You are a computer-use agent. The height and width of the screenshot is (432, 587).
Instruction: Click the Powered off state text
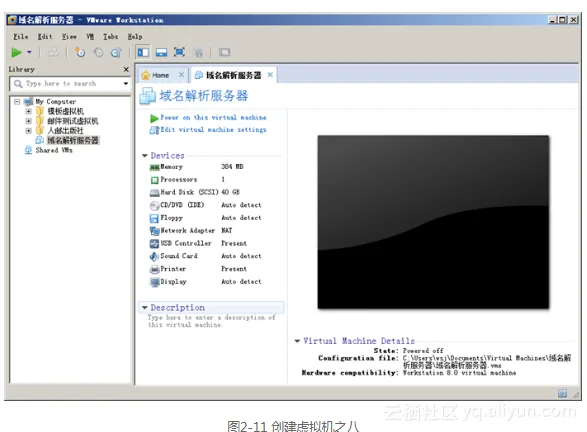pyautogui.click(x=423, y=351)
